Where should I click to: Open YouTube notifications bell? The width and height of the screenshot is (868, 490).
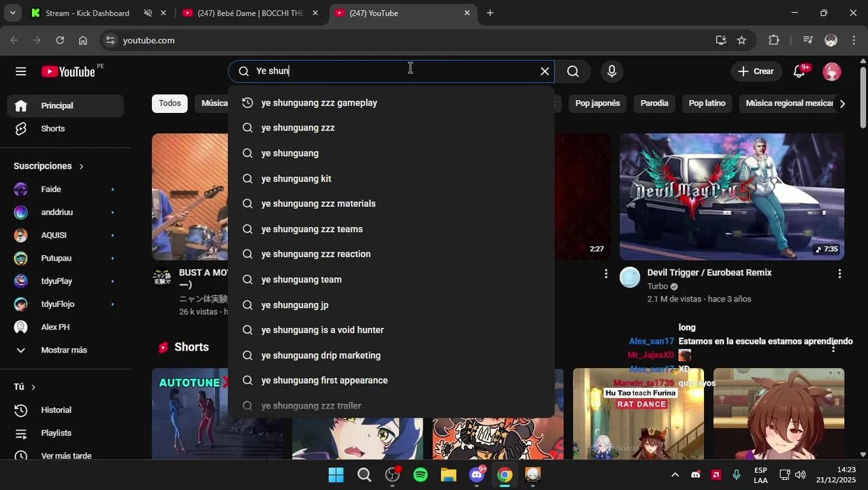coord(800,71)
